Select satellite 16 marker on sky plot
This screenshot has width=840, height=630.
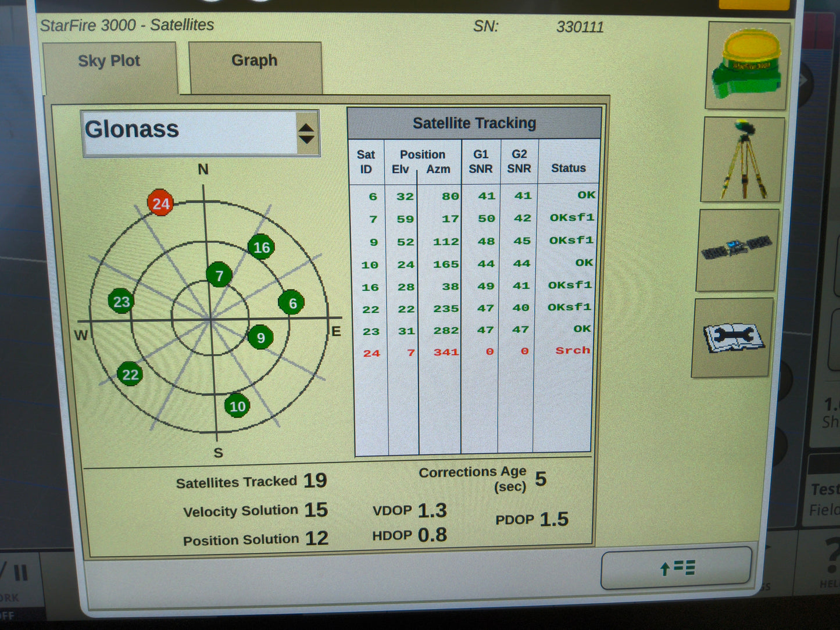(x=261, y=247)
